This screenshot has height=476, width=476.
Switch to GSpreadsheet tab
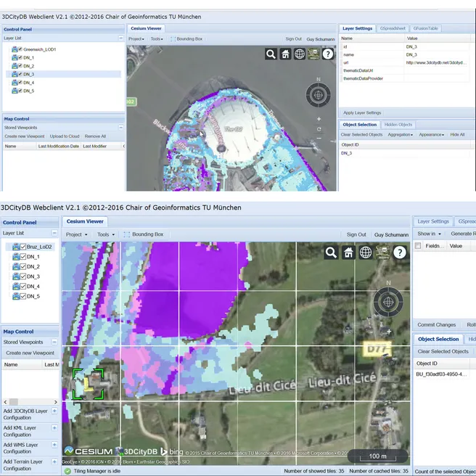(393, 28)
